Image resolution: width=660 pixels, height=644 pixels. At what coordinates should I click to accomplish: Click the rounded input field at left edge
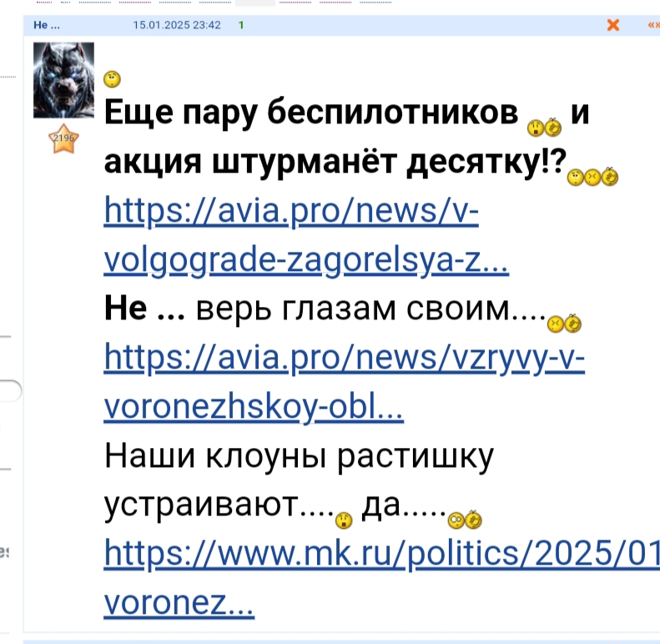[11, 391]
